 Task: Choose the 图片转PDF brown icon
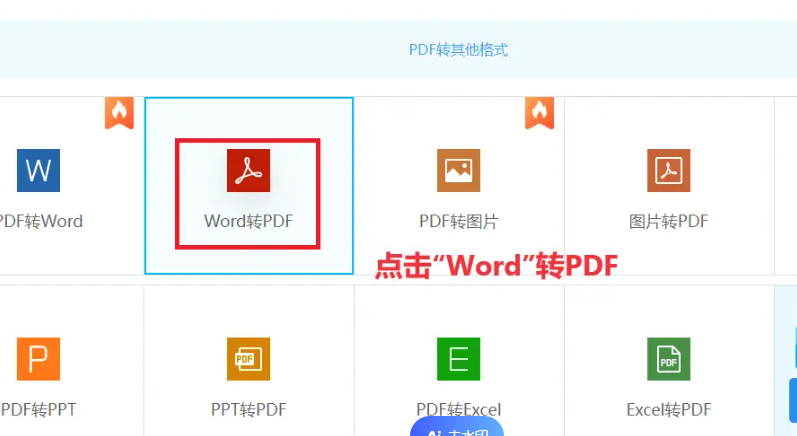[668, 170]
